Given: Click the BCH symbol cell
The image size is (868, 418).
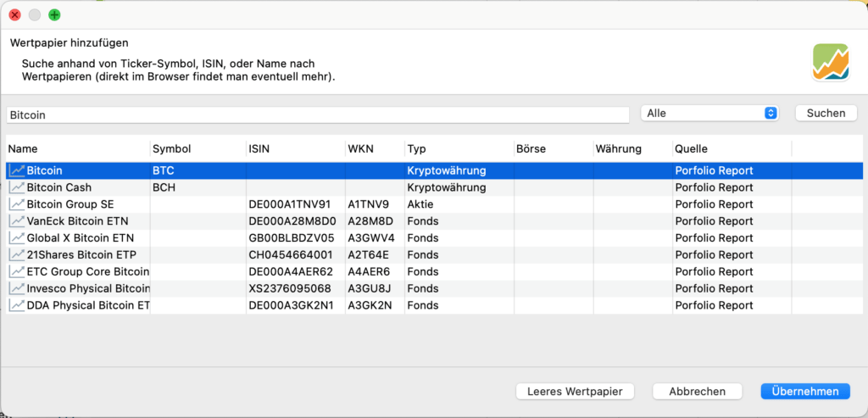Looking at the screenshot, I should tap(164, 187).
